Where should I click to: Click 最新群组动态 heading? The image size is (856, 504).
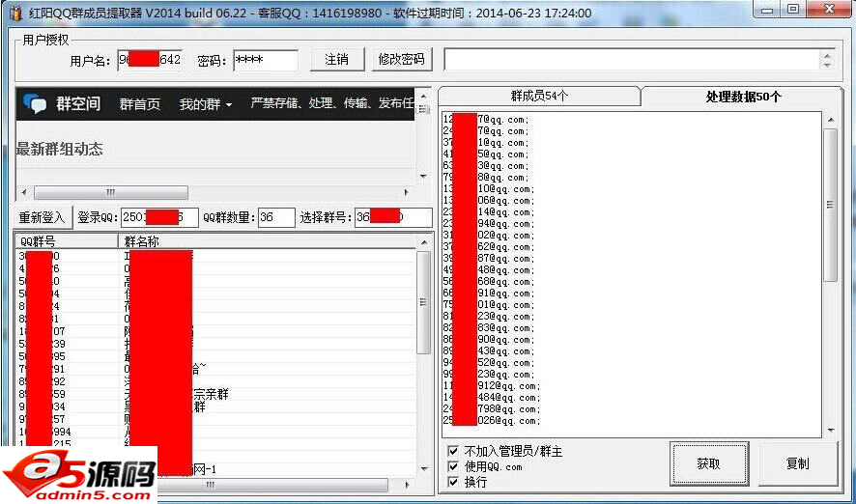[x=59, y=150]
